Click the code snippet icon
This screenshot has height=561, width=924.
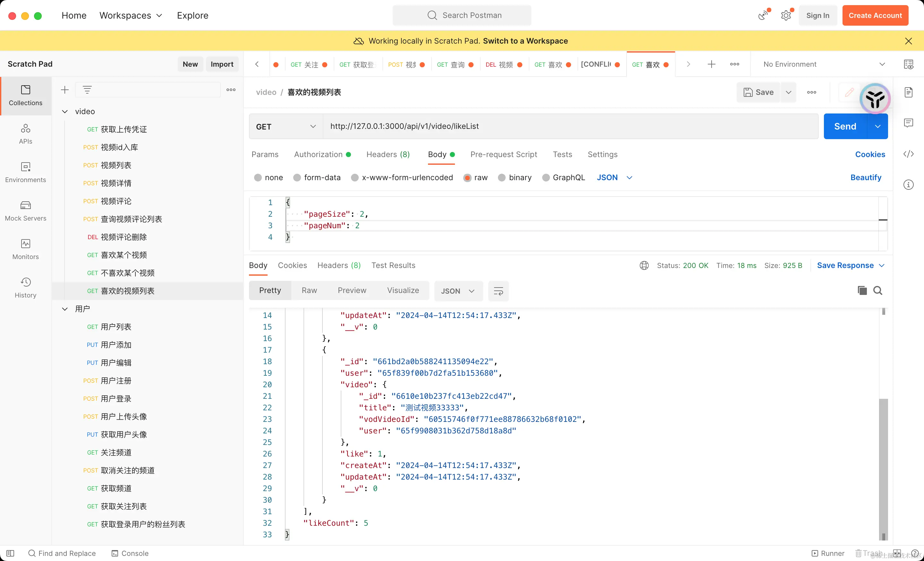tap(908, 154)
